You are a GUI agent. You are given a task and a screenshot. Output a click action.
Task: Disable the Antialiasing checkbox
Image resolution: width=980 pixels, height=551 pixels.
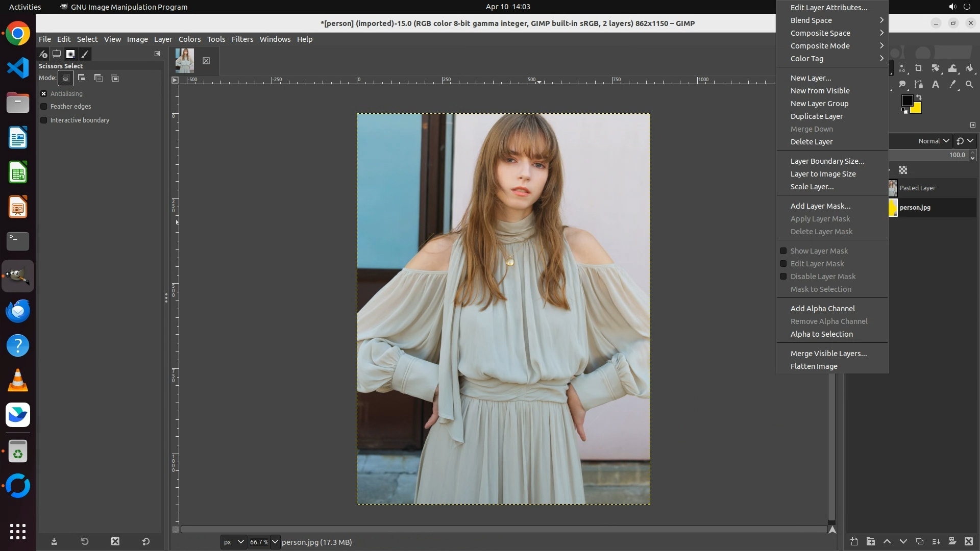[x=44, y=94]
